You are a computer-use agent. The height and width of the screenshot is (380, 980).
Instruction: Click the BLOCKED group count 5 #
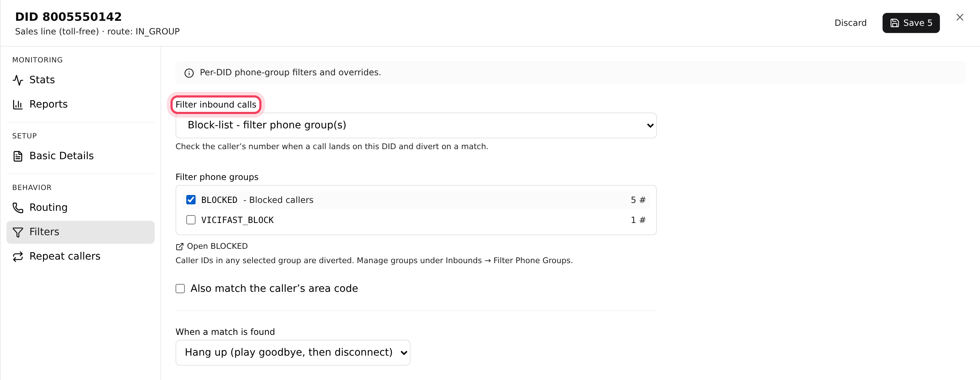[638, 200]
